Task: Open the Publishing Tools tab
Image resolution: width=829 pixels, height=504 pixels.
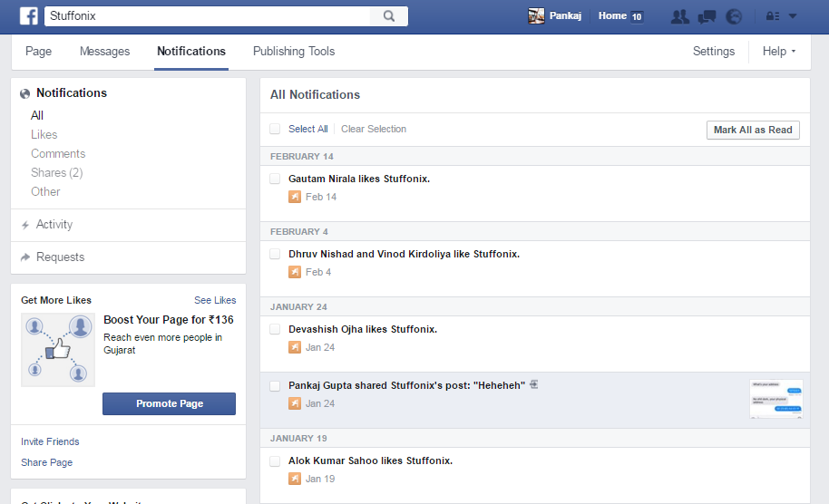Action: (294, 52)
